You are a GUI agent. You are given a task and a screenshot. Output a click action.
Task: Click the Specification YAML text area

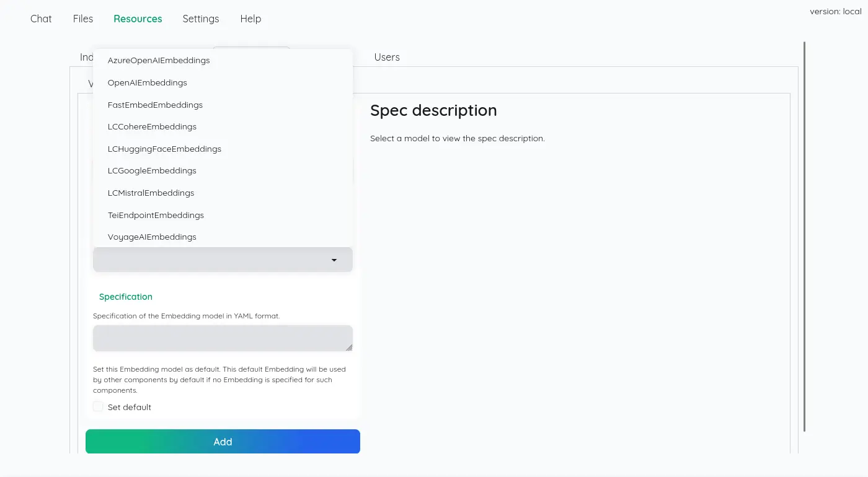click(223, 338)
